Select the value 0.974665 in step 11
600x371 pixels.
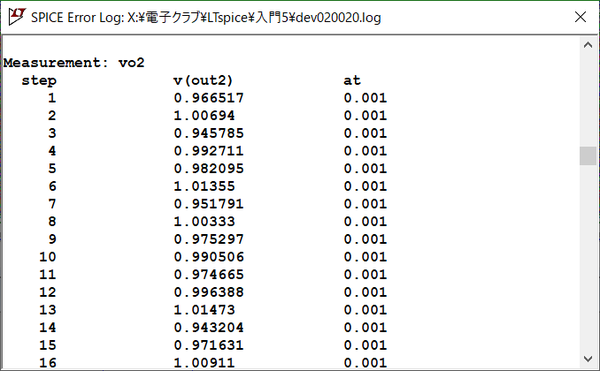209,274
